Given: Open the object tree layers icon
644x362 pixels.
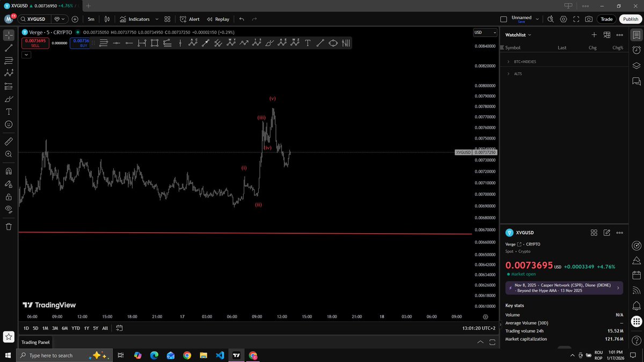Looking at the screenshot, I should [x=636, y=66].
